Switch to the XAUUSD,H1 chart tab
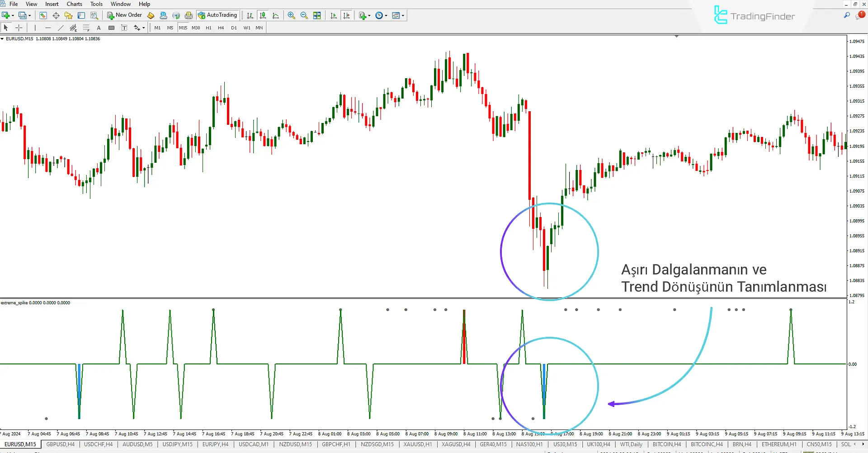 click(417, 444)
